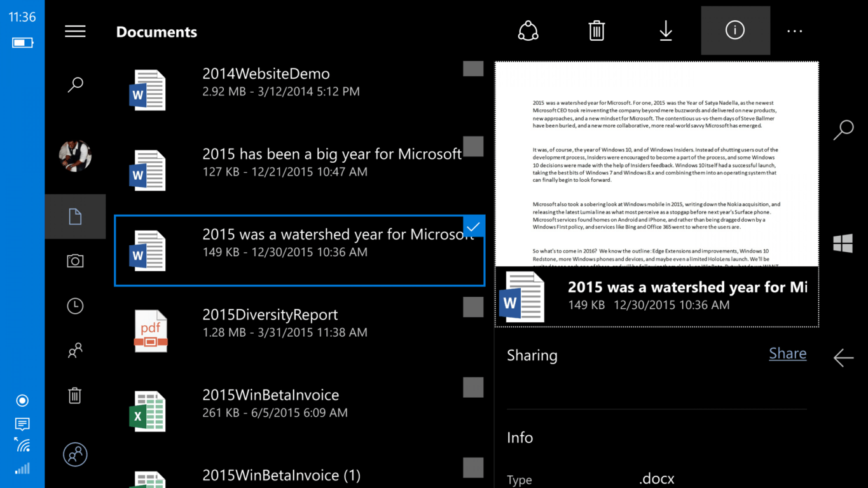868x488 pixels.
Task: Toggle the info details pane button
Action: click(x=736, y=30)
